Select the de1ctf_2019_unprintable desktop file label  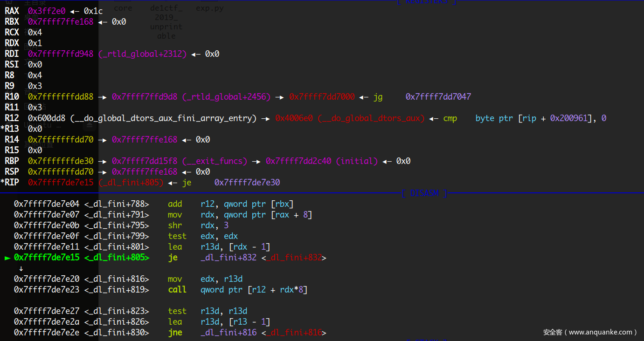pyautogui.click(x=166, y=21)
